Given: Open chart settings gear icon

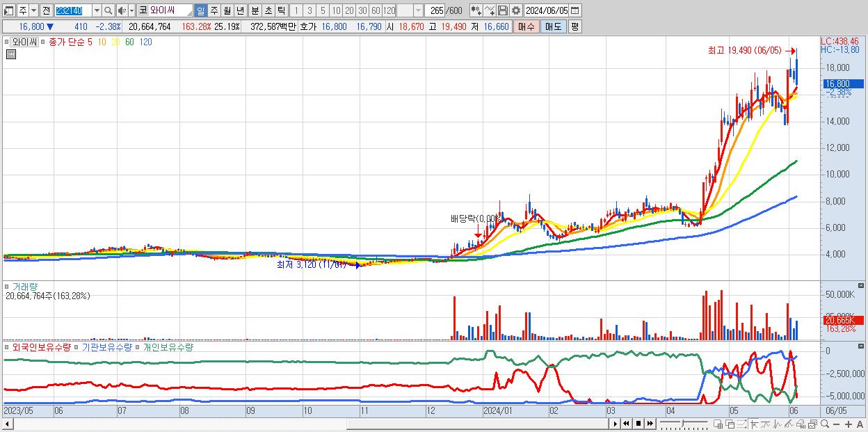Looking at the screenshot, I should [x=516, y=10].
